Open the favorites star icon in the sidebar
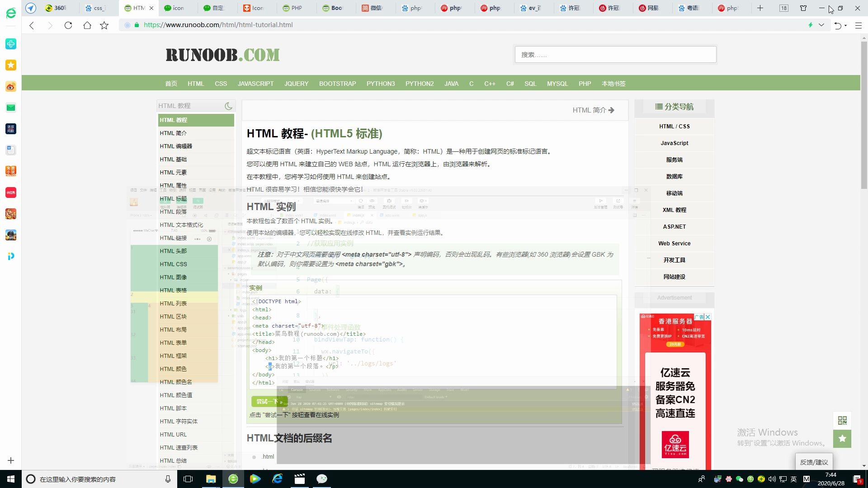 11,65
